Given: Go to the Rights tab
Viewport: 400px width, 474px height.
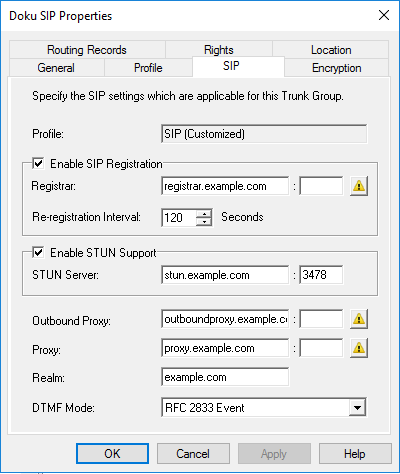Looking at the screenshot, I should (x=219, y=50).
